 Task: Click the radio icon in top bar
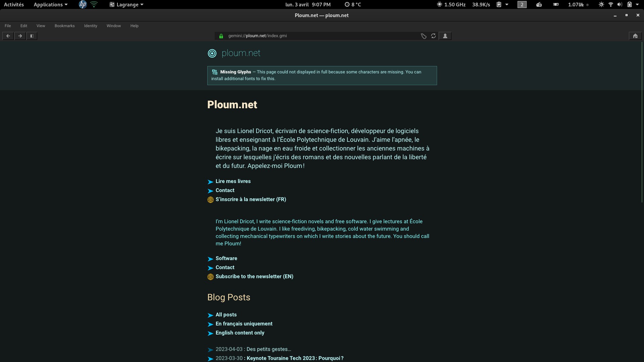(539, 4)
